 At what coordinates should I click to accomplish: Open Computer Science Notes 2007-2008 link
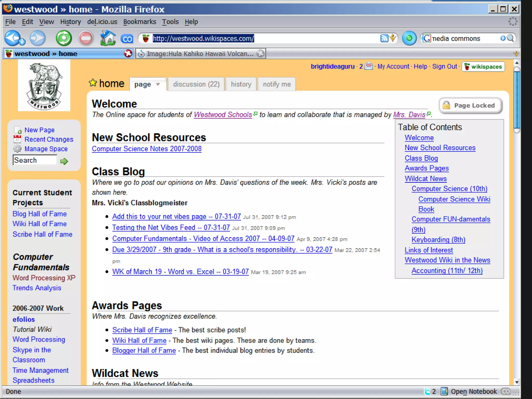147,149
